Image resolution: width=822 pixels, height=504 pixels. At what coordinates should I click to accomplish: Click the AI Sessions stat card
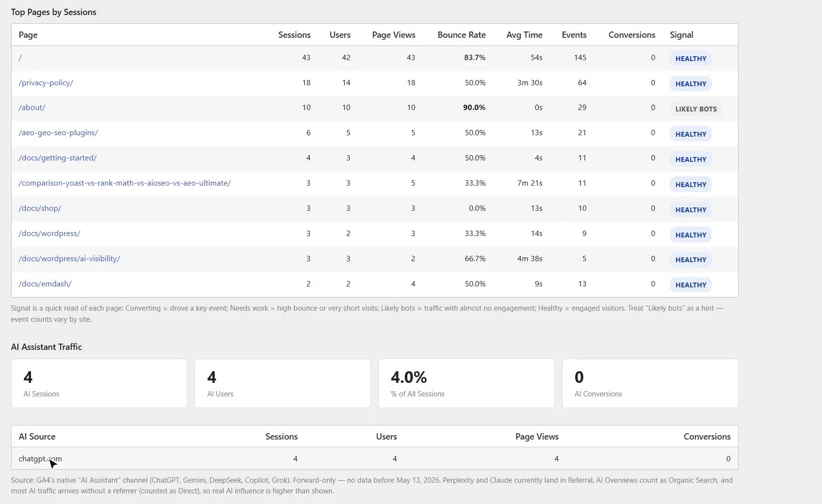pos(99,383)
